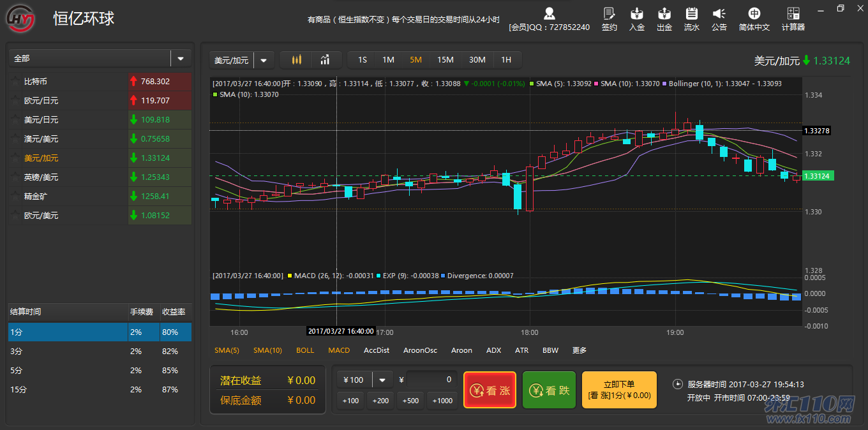
Task: Select the 15分 settlement time row
Action: click(100, 389)
